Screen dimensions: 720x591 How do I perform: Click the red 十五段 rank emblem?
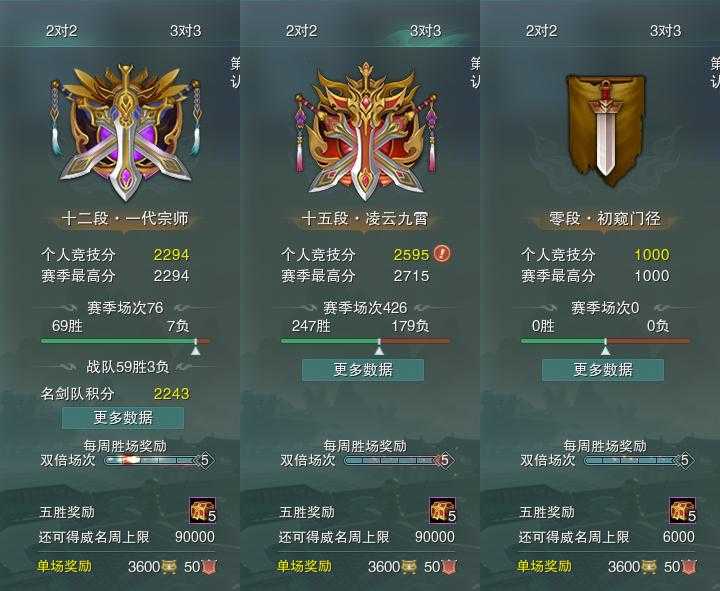(x=366, y=132)
